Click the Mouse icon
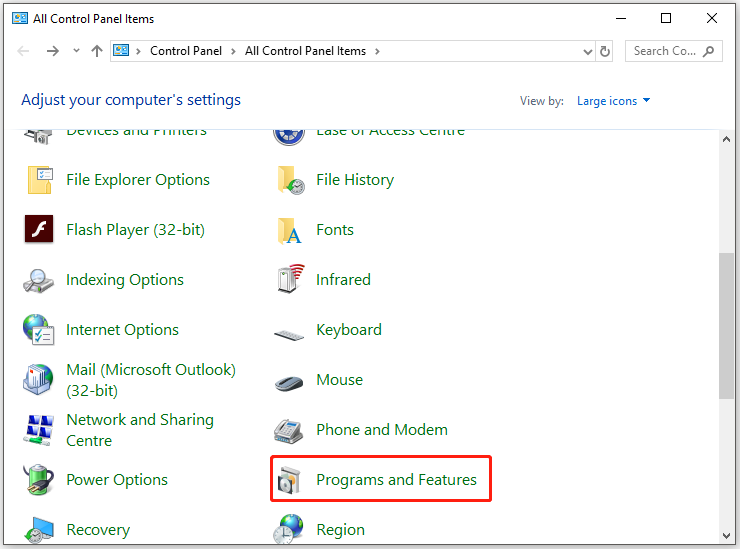The width and height of the screenshot is (740, 549). coord(289,383)
